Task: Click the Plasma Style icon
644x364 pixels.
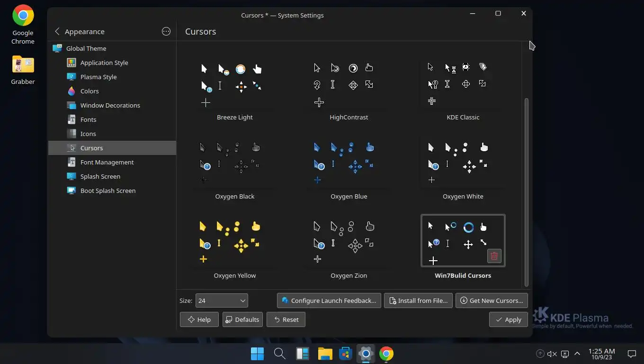Action: (72, 77)
